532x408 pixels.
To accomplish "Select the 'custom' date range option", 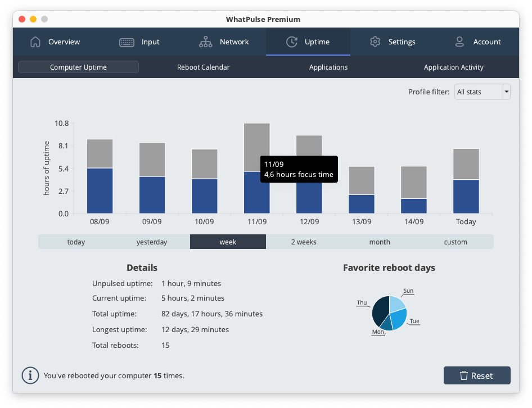I will click(x=456, y=242).
